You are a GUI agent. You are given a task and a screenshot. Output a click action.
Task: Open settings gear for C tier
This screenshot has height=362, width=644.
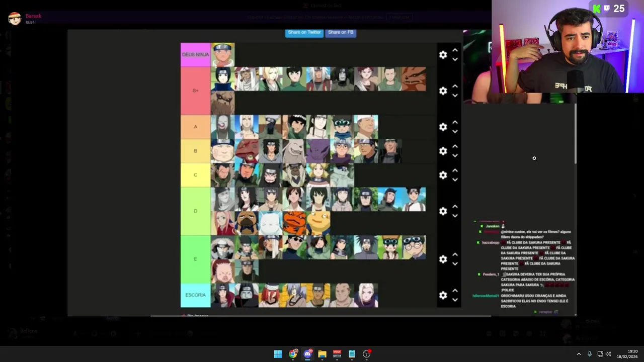(443, 175)
